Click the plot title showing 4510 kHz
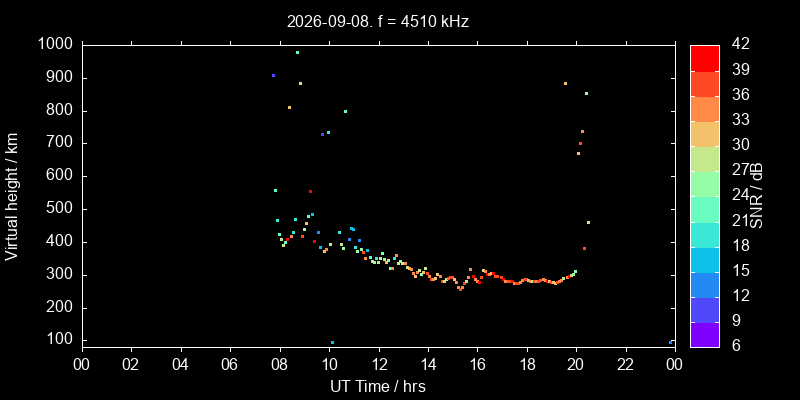The height and width of the screenshot is (400, 800). pos(378,22)
